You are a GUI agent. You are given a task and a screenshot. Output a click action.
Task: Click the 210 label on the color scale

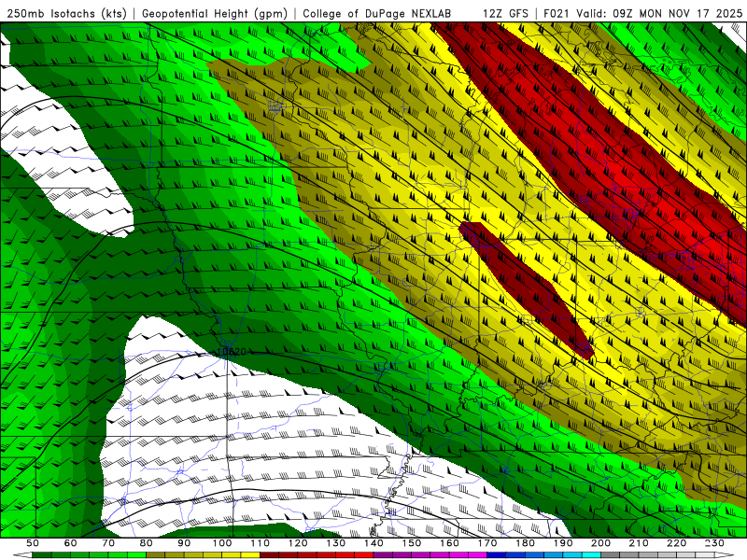point(639,543)
